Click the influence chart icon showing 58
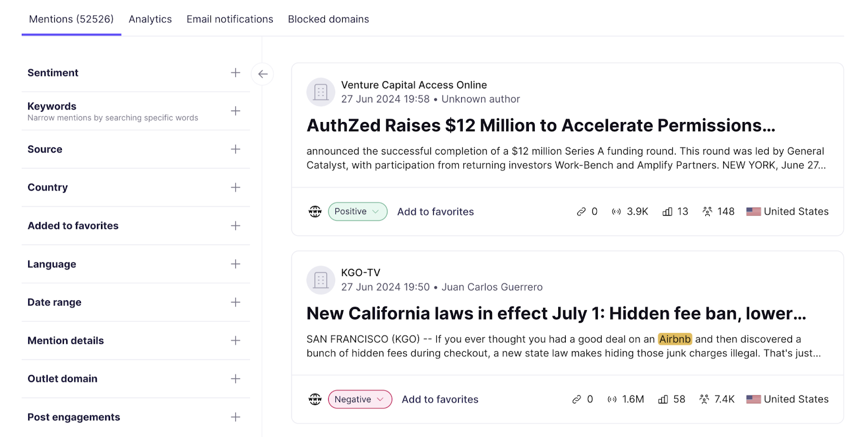The width and height of the screenshot is (868, 437). [x=663, y=399]
